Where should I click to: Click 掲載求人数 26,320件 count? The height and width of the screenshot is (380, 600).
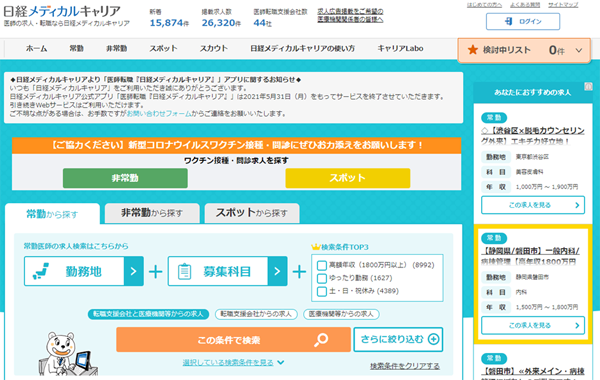pos(221,18)
